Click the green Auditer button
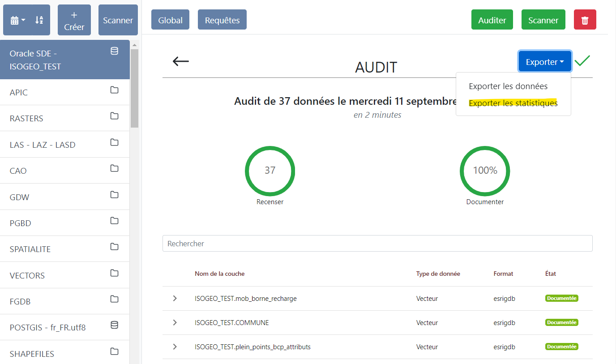Viewport: 616px width, 364px height. [492, 20]
